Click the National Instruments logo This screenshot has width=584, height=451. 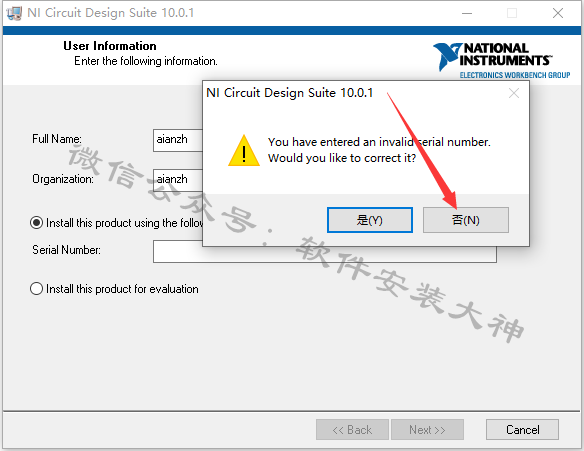coord(501,60)
